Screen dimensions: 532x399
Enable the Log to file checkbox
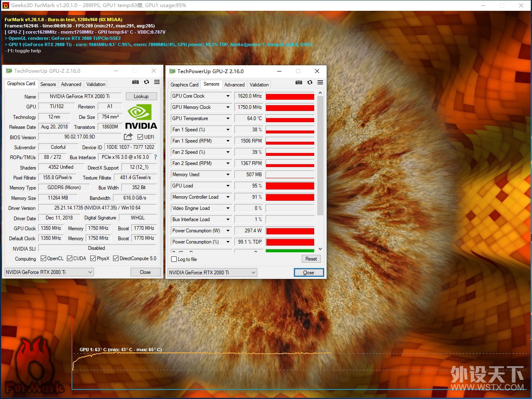(174, 259)
